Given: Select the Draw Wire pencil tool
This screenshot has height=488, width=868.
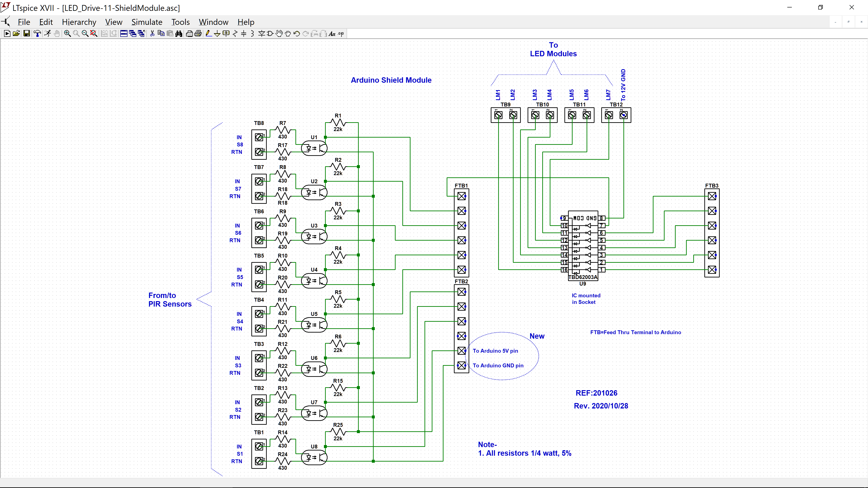Looking at the screenshot, I should [x=209, y=33].
